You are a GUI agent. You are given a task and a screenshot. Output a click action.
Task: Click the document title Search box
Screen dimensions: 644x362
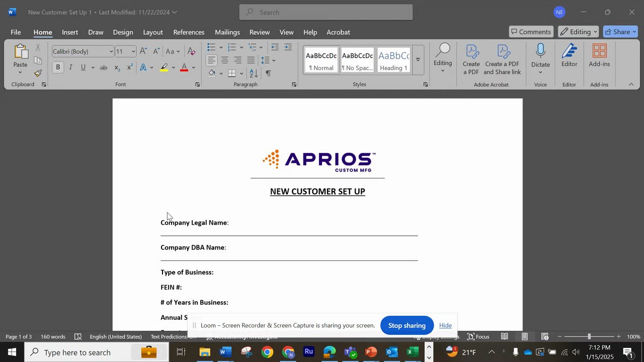326,12
